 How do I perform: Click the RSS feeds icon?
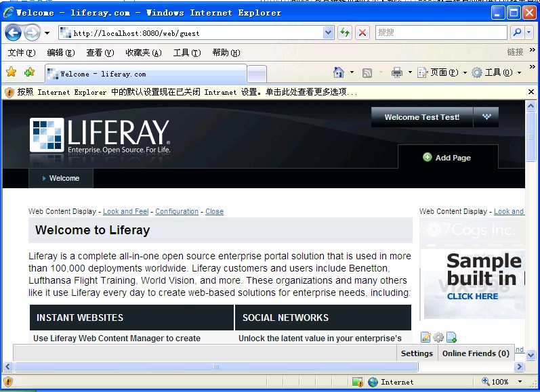(367, 72)
